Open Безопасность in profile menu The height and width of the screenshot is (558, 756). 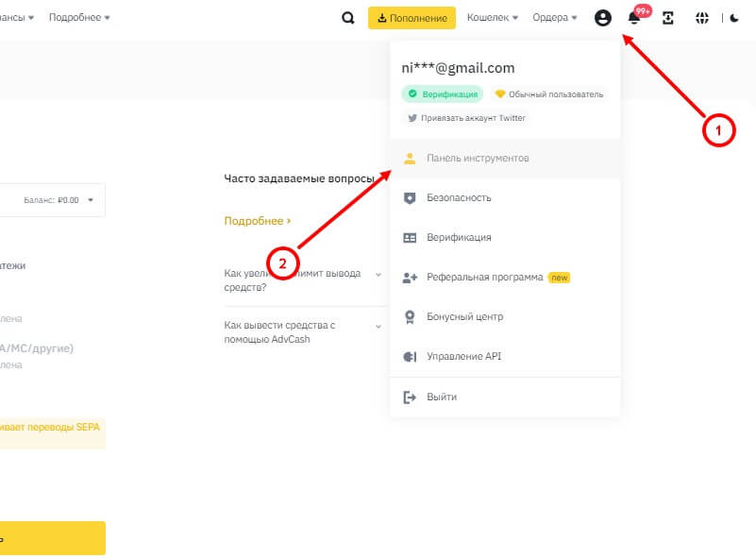click(x=459, y=198)
